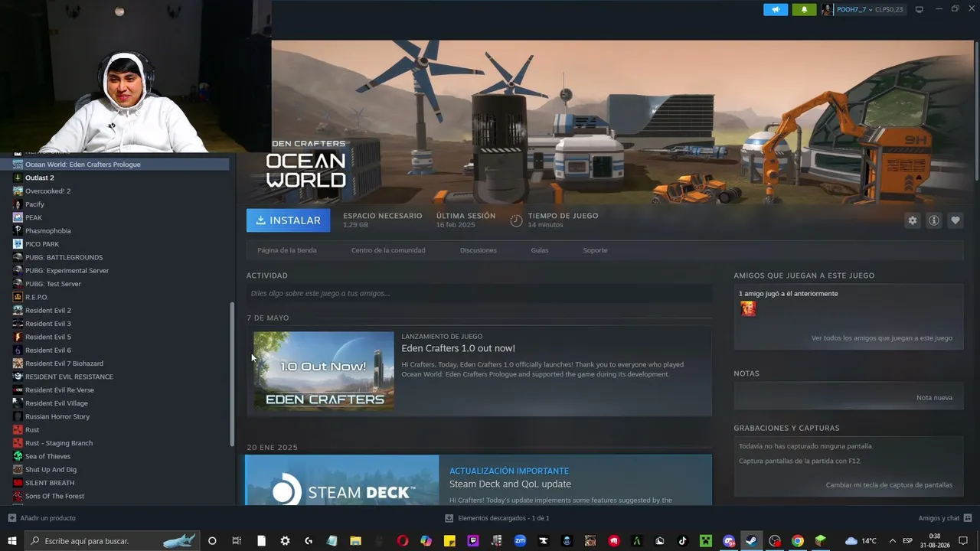Go to Centro de la comunidad tab
This screenshot has height=551, width=980.
[388, 250]
